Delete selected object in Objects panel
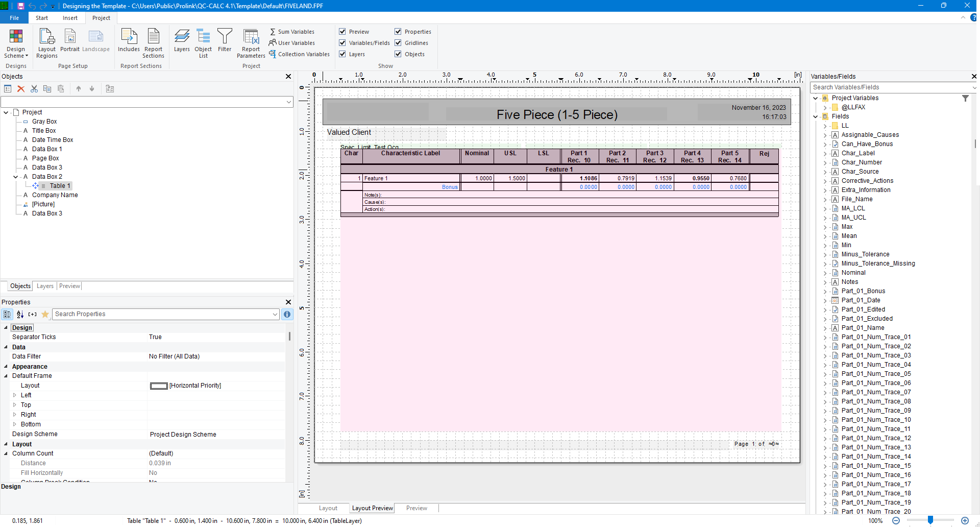Viewport: 980px width, 527px height. point(21,88)
